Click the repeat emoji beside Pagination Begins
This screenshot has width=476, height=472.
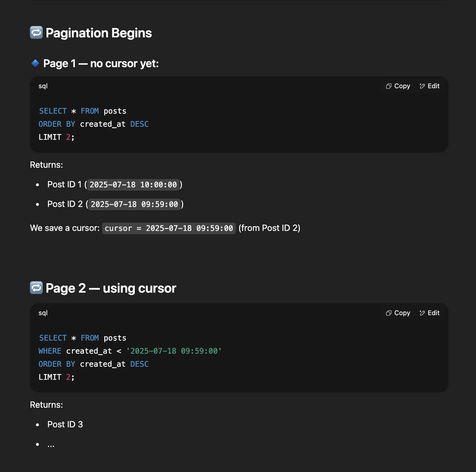tap(36, 33)
